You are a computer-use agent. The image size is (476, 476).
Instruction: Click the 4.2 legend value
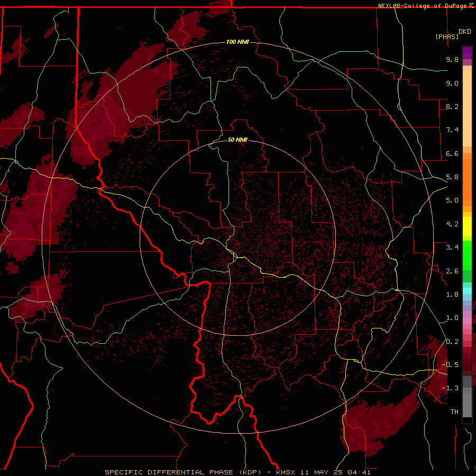tap(452, 224)
